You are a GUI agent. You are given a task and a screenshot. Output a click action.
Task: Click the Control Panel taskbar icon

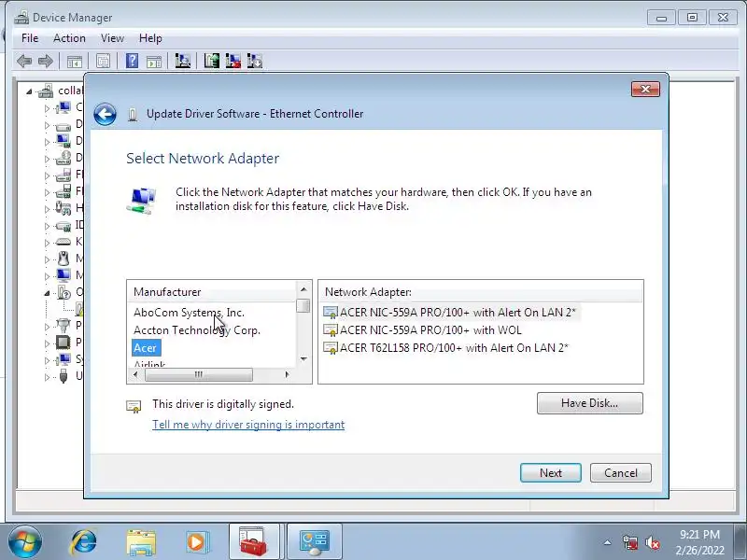click(x=315, y=541)
